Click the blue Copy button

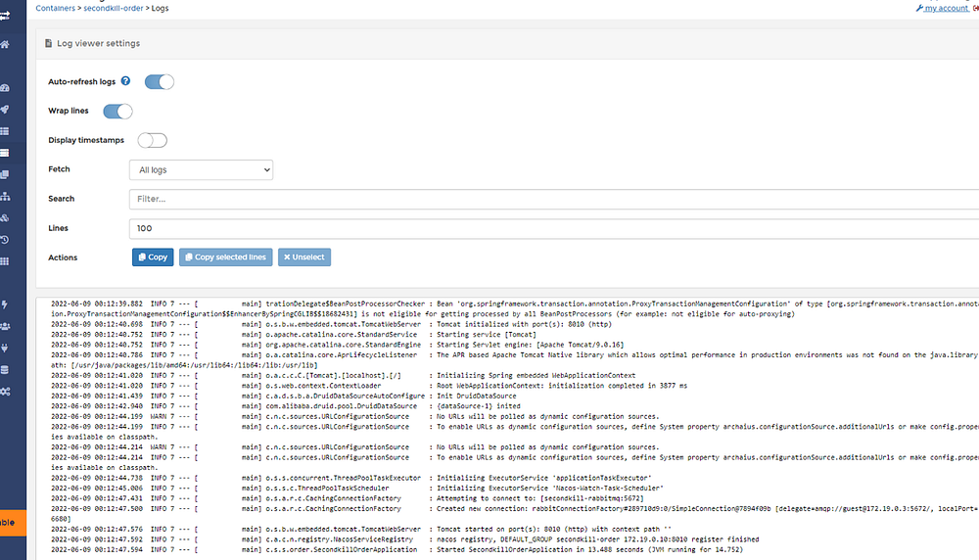153,257
